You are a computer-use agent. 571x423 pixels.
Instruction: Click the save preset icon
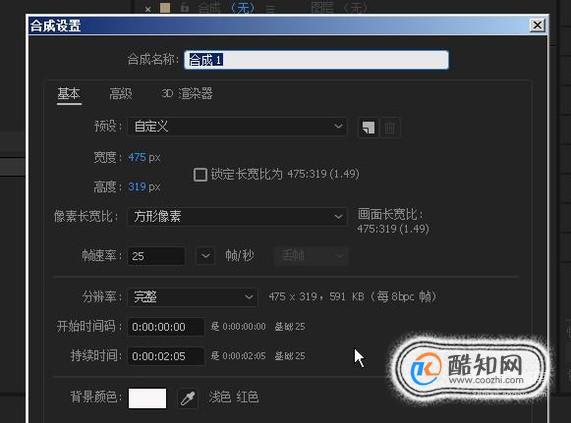(369, 128)
